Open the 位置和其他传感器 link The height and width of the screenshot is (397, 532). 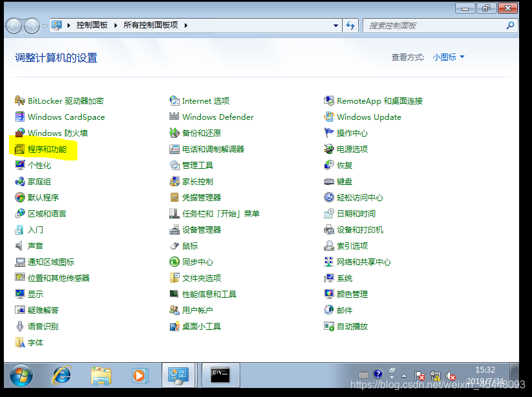(59, 278)
